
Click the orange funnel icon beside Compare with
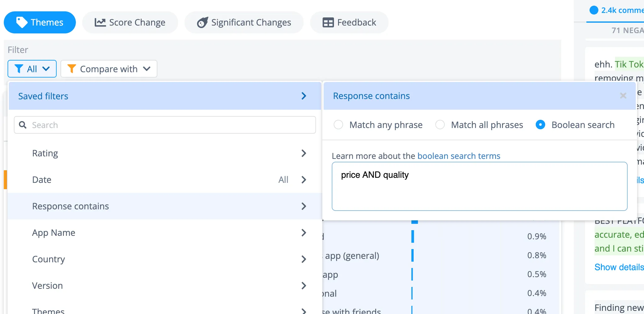tap(72, 68)
